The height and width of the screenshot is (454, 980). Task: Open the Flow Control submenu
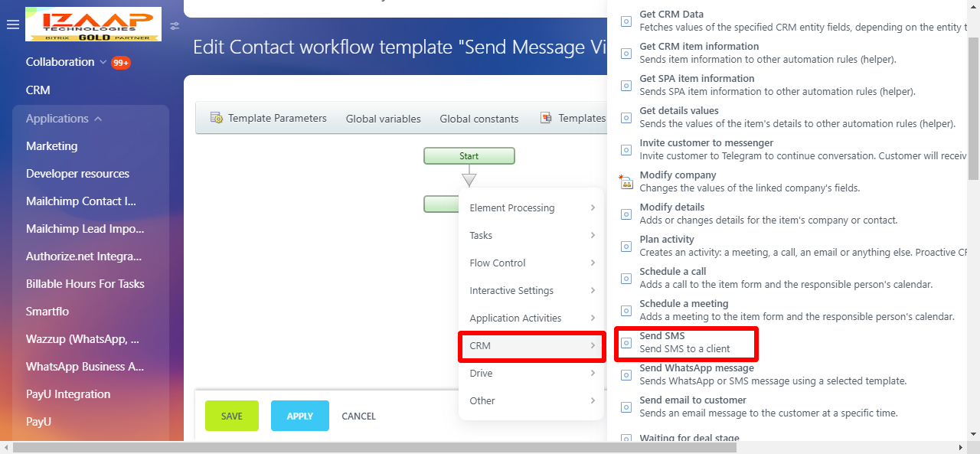[x=531, y=263]
